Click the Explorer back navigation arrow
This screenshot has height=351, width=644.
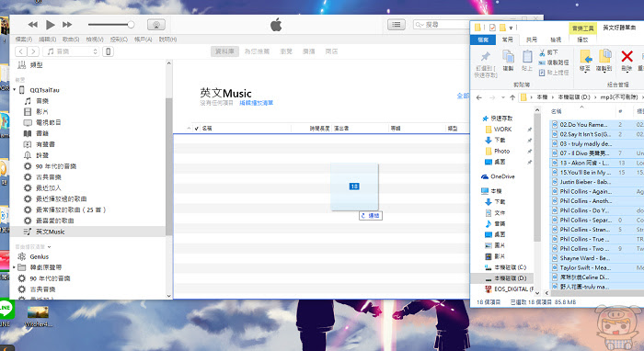[x=479, y=97]
